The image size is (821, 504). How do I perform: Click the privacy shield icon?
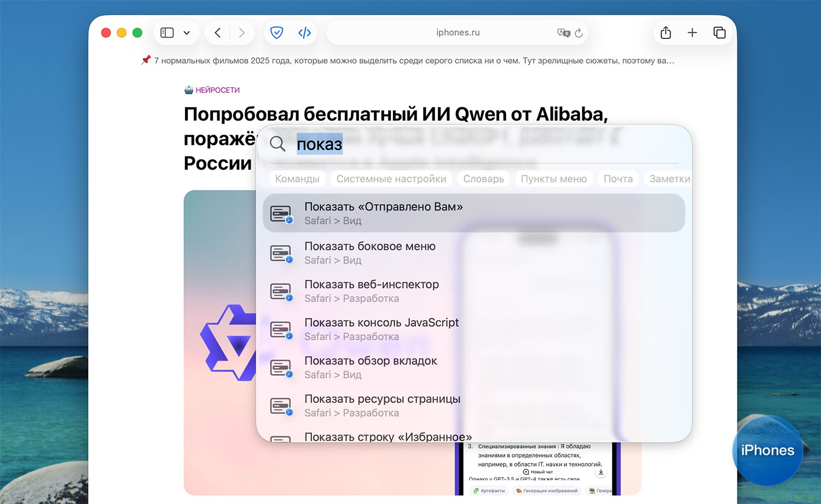[277, 33]
